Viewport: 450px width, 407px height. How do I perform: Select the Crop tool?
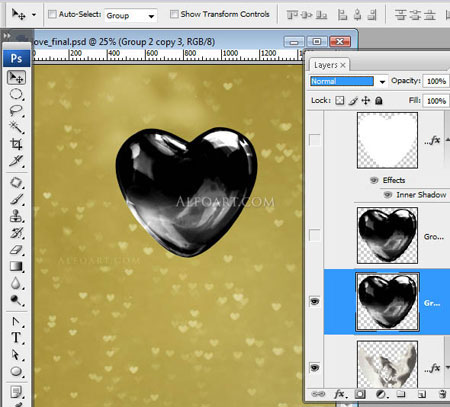click(x=16, y=144)
